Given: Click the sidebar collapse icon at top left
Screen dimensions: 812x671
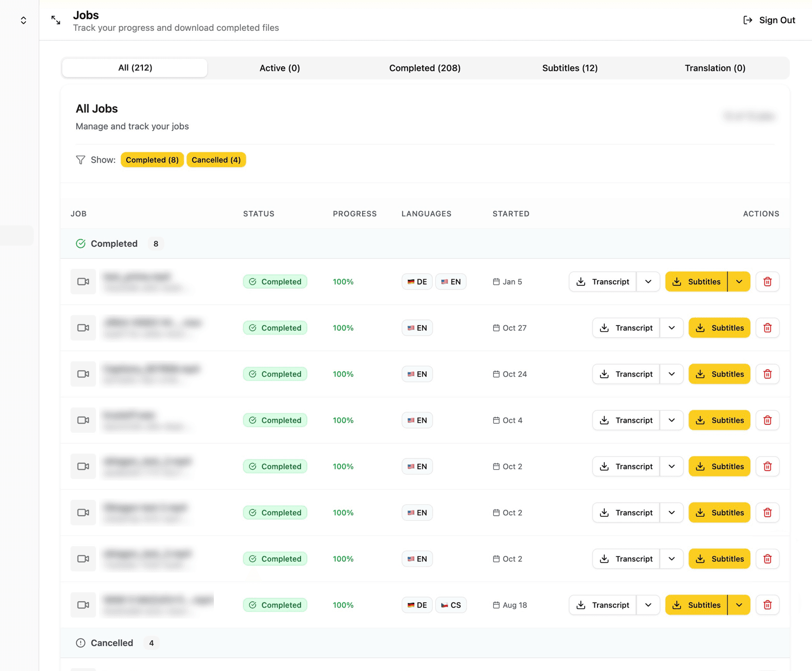Looking at the screenshot, I should [23, 19].
